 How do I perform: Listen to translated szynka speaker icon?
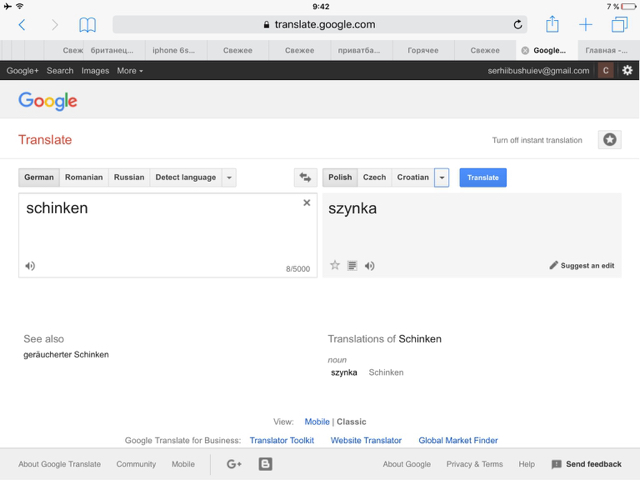point(370,266)
